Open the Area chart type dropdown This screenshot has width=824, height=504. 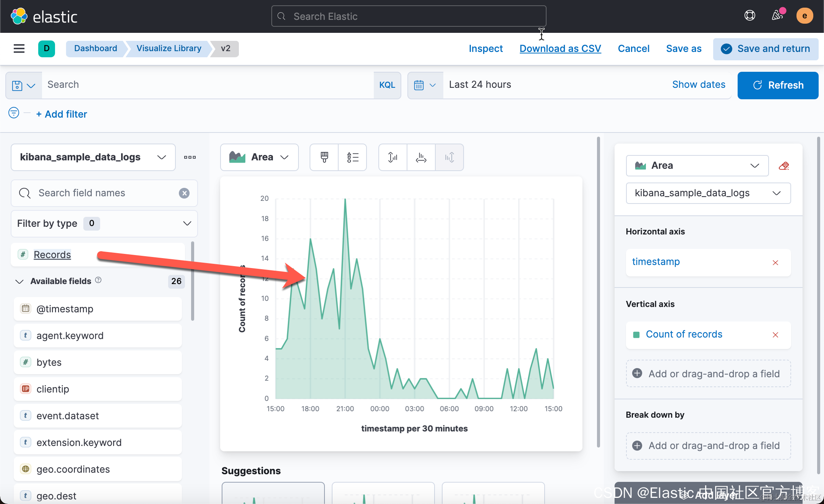click(x=259, y=157)
